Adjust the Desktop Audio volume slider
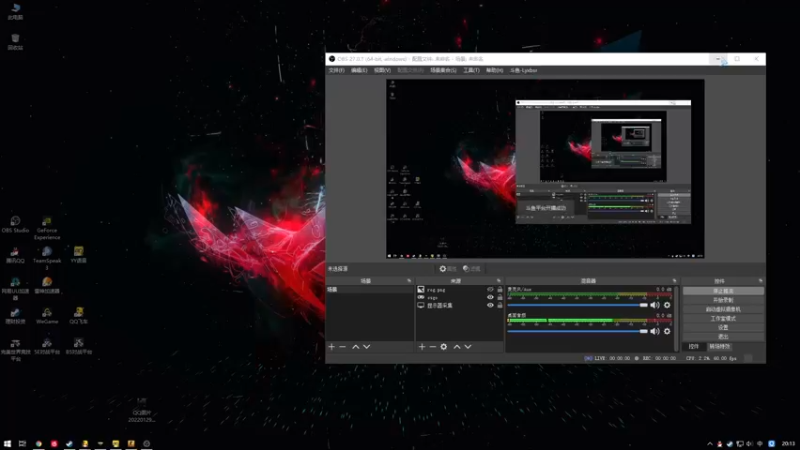Screen dimensions: 800x450 pyautogui.click(x=578, y=331)
